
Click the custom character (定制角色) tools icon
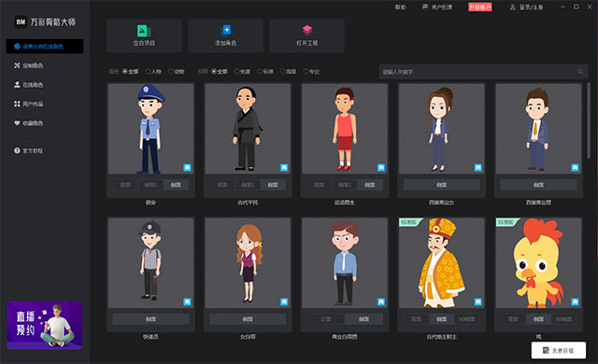[17, 65]
